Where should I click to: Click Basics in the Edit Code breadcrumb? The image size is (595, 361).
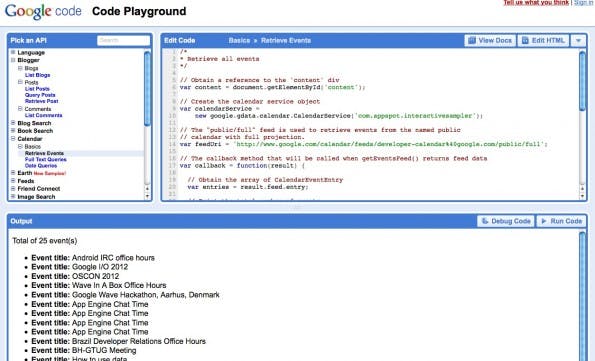239,40
